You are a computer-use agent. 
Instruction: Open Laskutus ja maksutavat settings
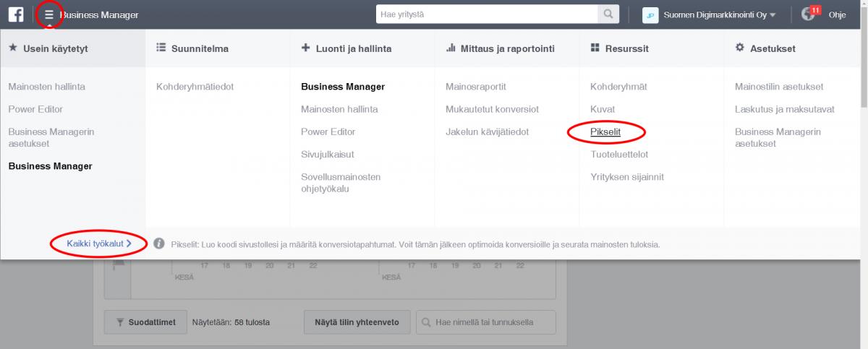point(785,109)
